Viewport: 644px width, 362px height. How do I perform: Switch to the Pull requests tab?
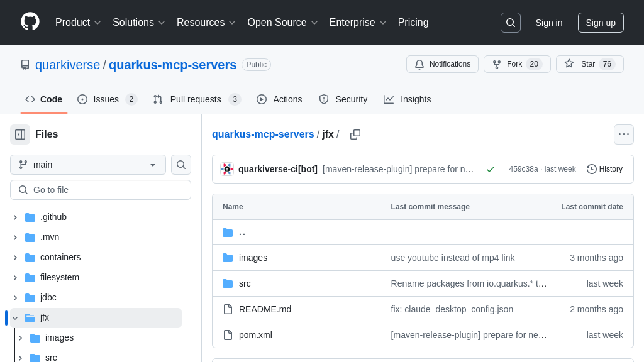(x=197, y=99)
